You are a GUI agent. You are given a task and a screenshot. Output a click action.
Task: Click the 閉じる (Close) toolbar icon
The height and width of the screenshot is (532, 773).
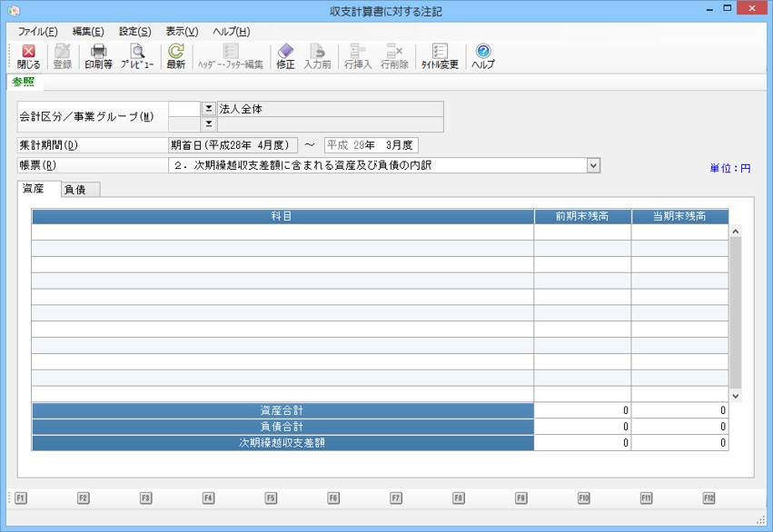point(28,57)
